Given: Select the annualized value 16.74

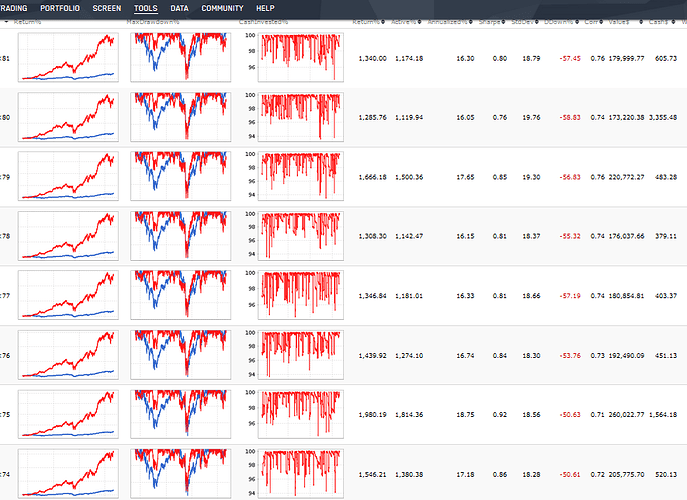Looking at the screenshot, I should (465, 355).
